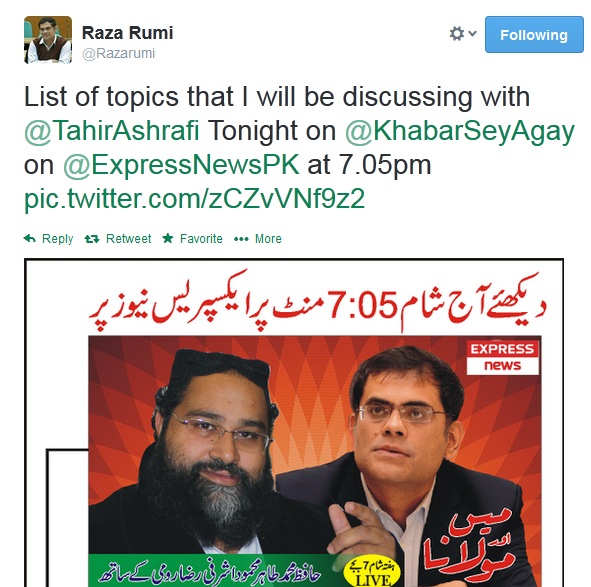Screen dimensions: 591x587
Task: Open the @KhabarSeyAgay mention
Action: pos(459,132)
